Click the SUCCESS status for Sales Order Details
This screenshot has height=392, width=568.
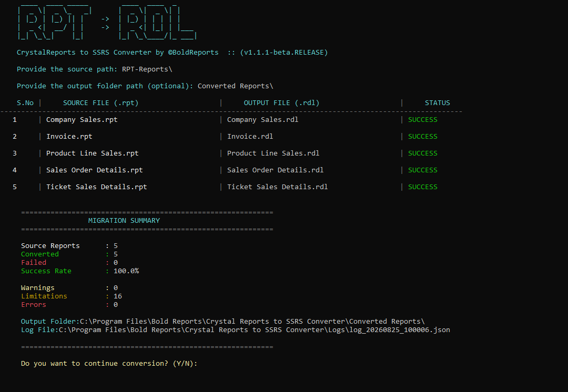click(423, 170)
